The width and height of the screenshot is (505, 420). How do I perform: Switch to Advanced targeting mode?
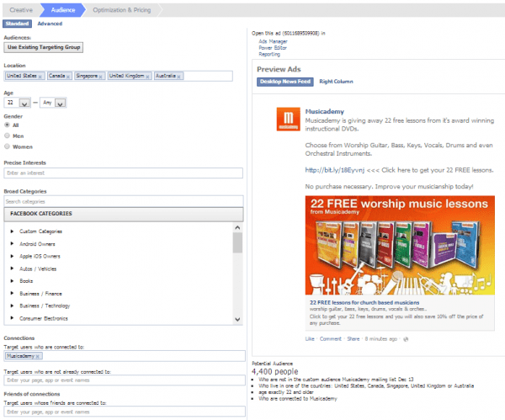(50, 24)
